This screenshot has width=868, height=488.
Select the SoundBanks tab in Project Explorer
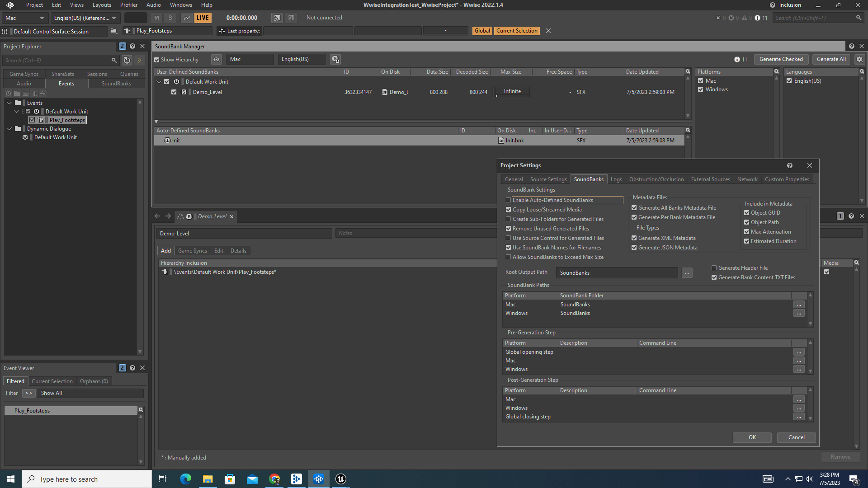point(116,84)
